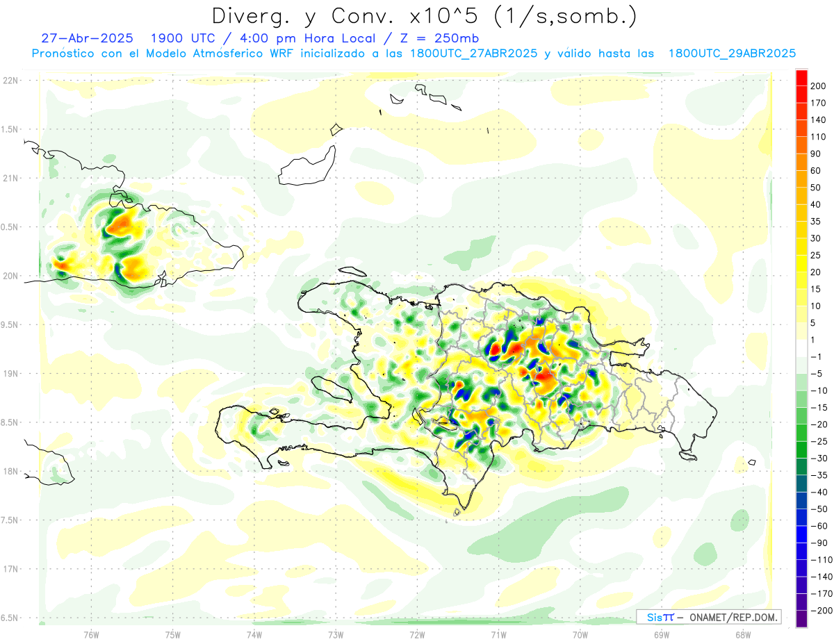Click the "22N" latitude label
Viewport: 834px width, 644px height.
(x=10, y=81)
